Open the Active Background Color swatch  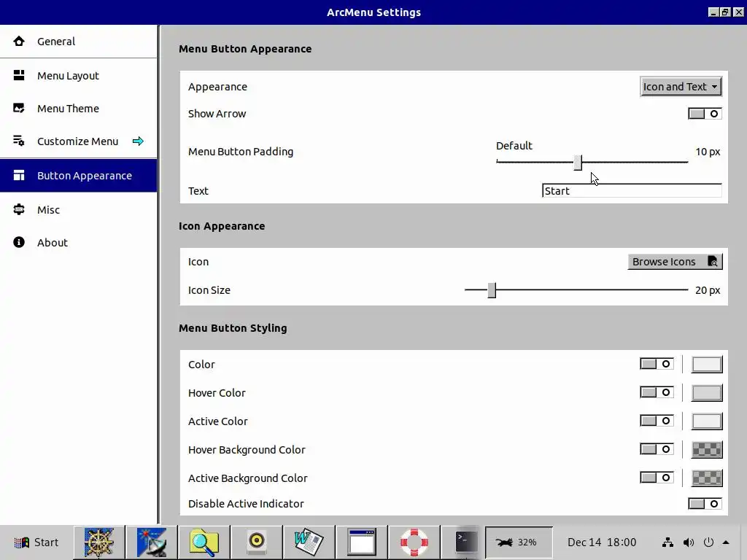click(x=707, y=478)
